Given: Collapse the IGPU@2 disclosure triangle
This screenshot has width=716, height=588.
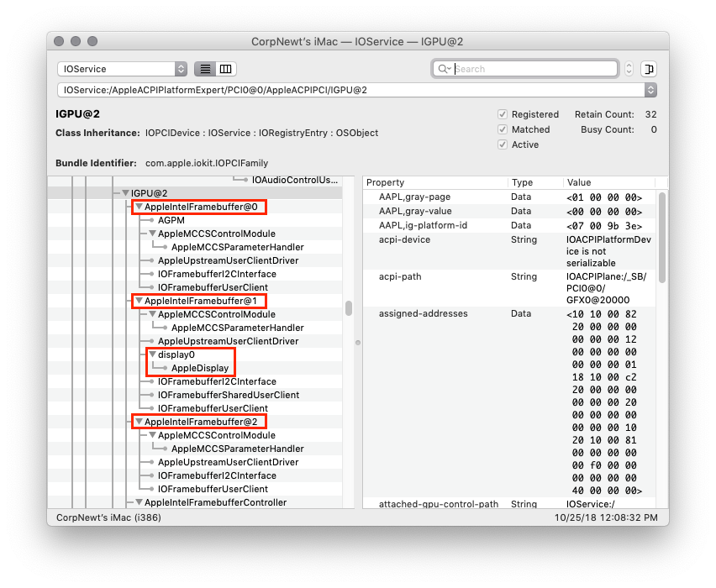Looking at the screenshot, I should [x=125, y=193].
